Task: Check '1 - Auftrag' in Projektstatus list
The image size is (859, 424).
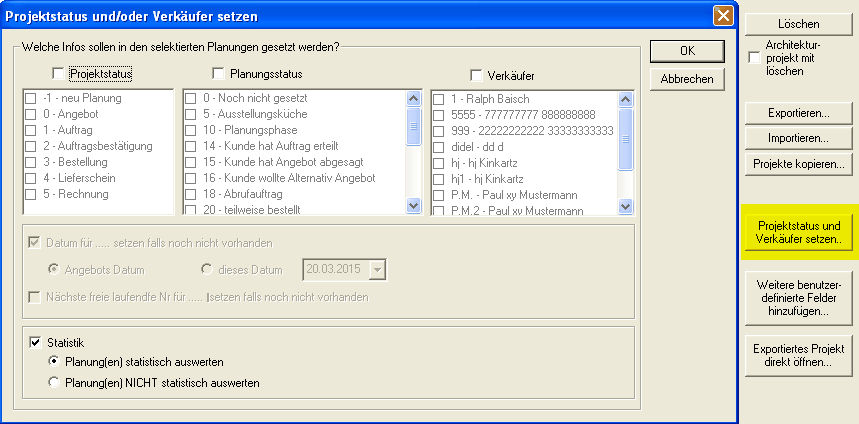Action: 31,130
